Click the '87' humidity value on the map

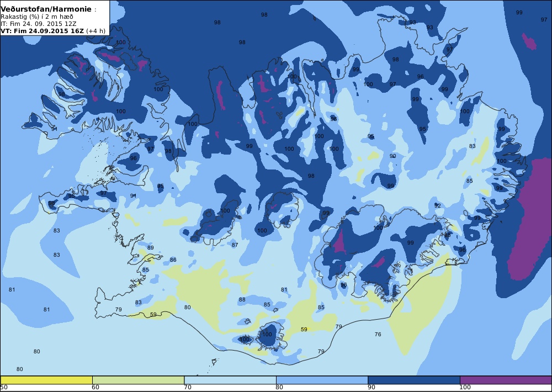[x=235, y=245]
